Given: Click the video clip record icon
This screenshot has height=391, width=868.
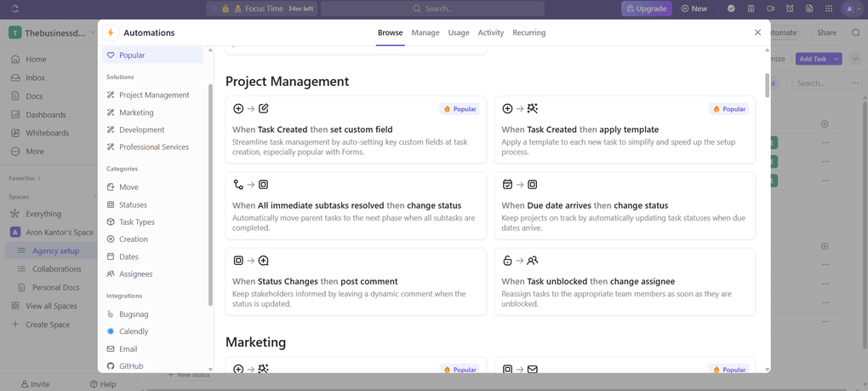Looking at the screenshot, I should [x=770, y=9].
